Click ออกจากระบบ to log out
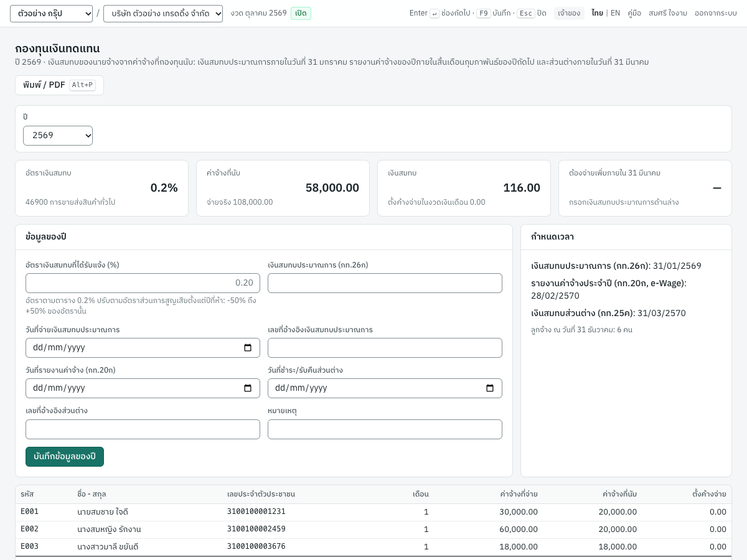This screenshot has height=560, width=747. 716,13
